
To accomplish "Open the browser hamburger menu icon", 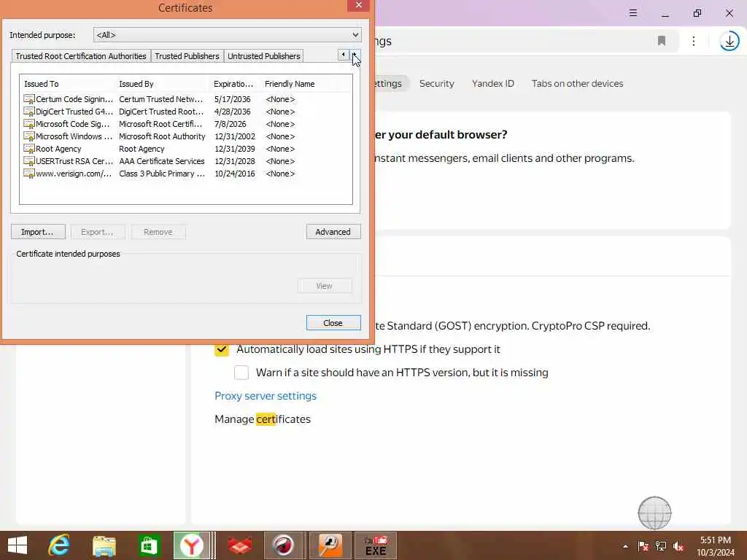I will click(x=632, y=13).
